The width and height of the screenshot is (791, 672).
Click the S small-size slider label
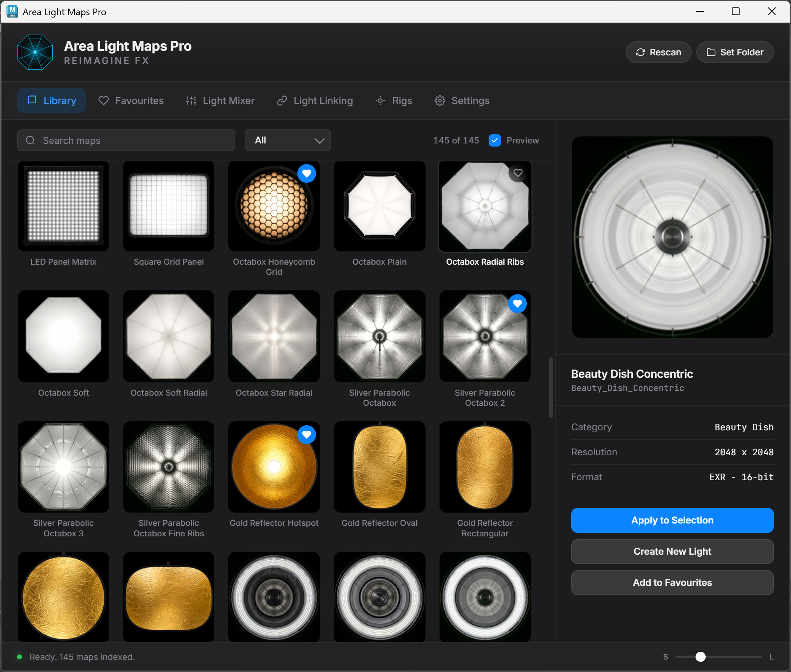tap(666, 657)
